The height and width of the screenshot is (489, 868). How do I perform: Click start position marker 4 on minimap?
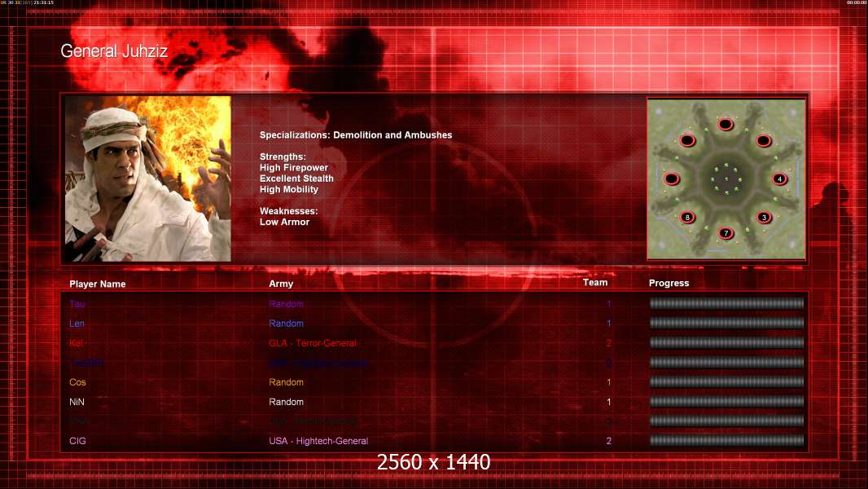779,178
